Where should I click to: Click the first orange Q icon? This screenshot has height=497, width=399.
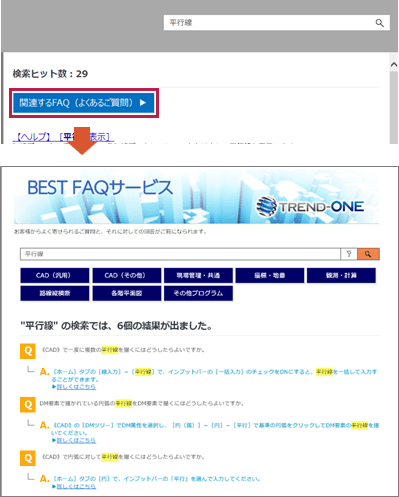(x=28, y=351)
